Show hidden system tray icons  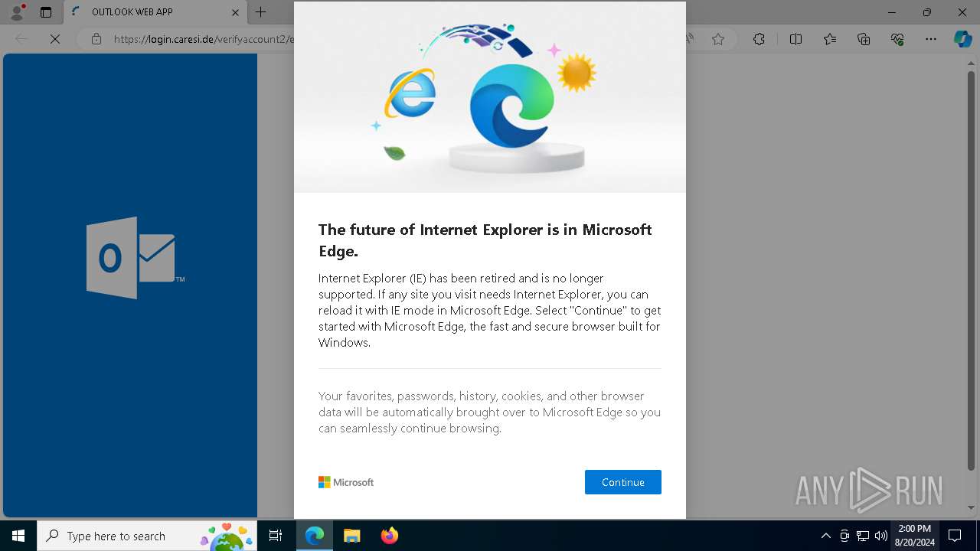coord(825,536)
